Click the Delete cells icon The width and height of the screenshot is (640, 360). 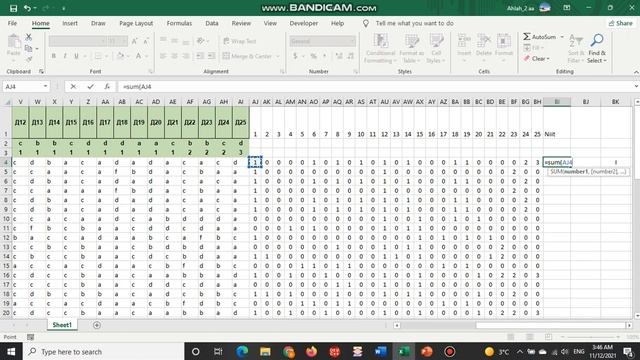point(484,41)
